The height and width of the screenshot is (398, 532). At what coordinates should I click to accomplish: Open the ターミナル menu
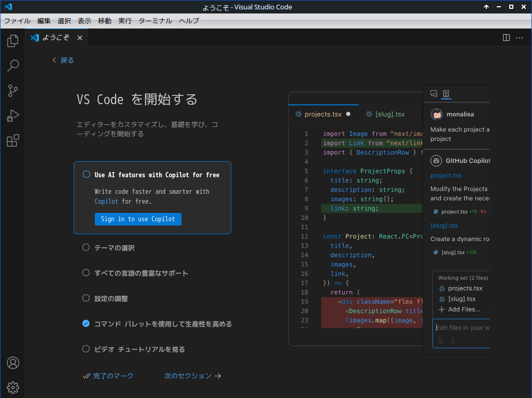(155, 21)
